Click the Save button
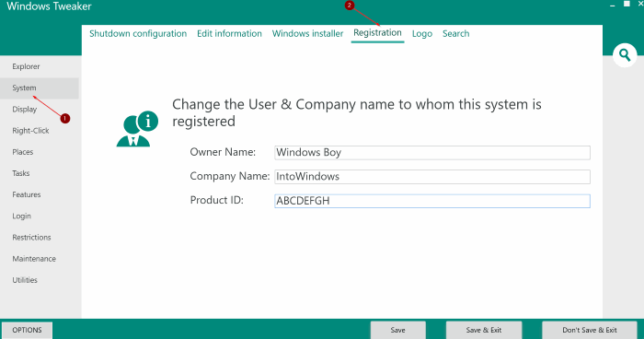Viewport: 644px width, 339px height. [398, 331]
